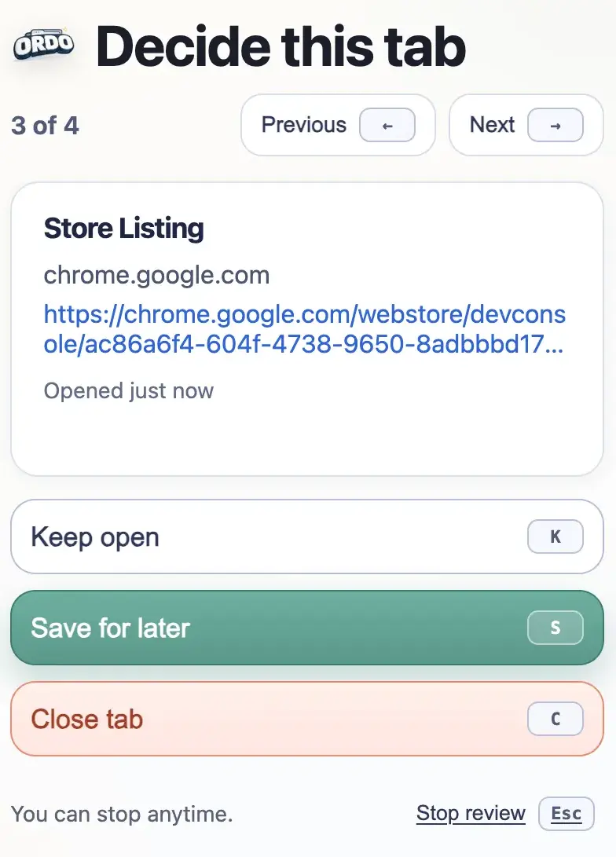The height and width of the screenshot is (857, 616).
Task: Click the K shortcut key badge
Action: (555, 537)
